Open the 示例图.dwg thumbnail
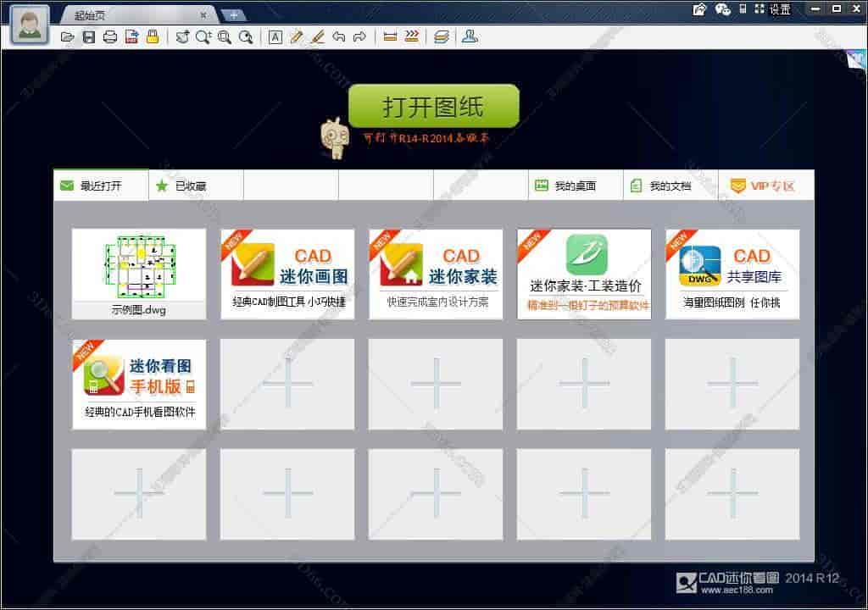868x610 pixels. (x=138, y=267)
